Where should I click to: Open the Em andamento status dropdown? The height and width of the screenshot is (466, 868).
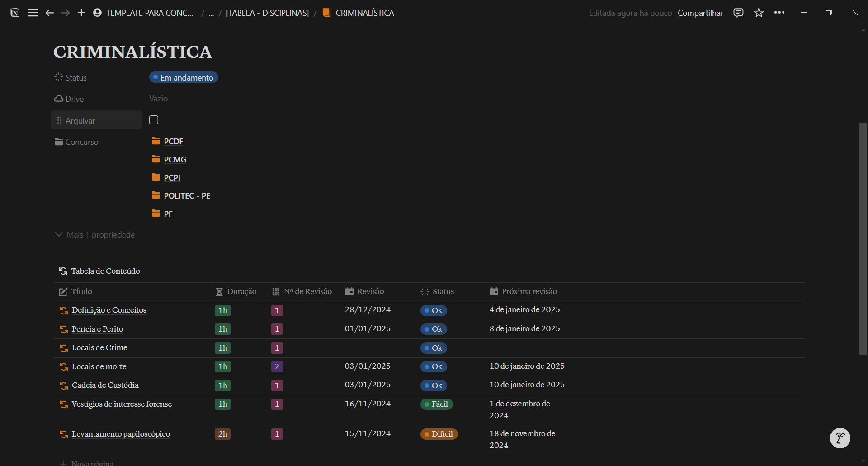[184, 77]
